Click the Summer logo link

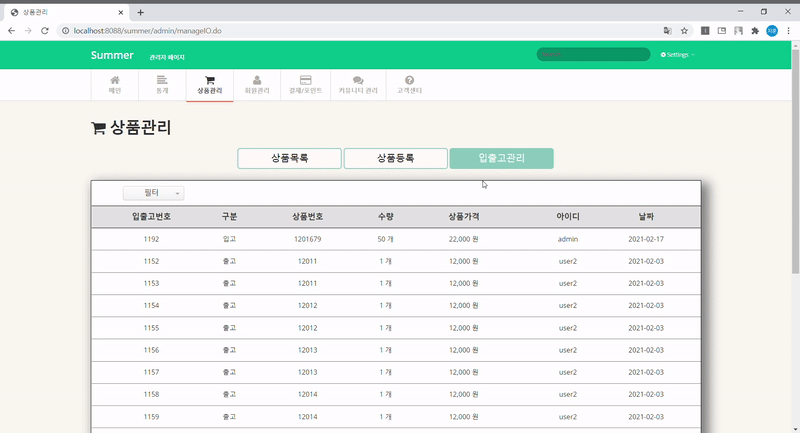click(x=112, y=55)
